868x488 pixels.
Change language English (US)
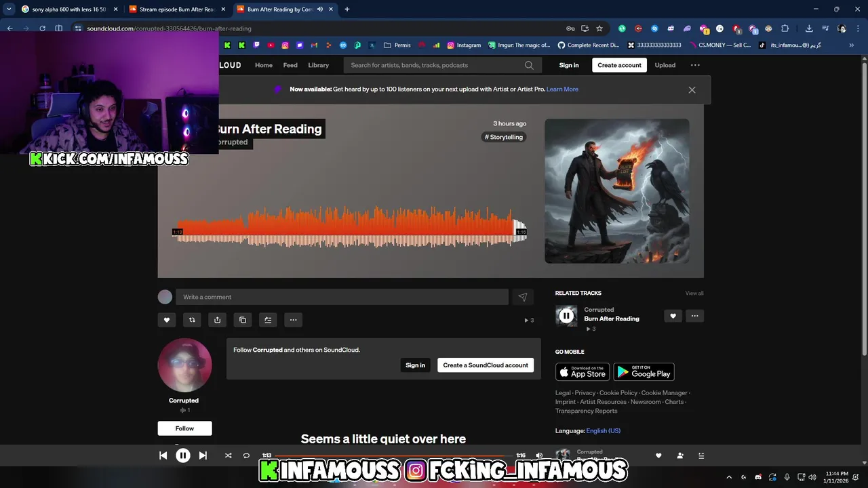tap(604, 431)
